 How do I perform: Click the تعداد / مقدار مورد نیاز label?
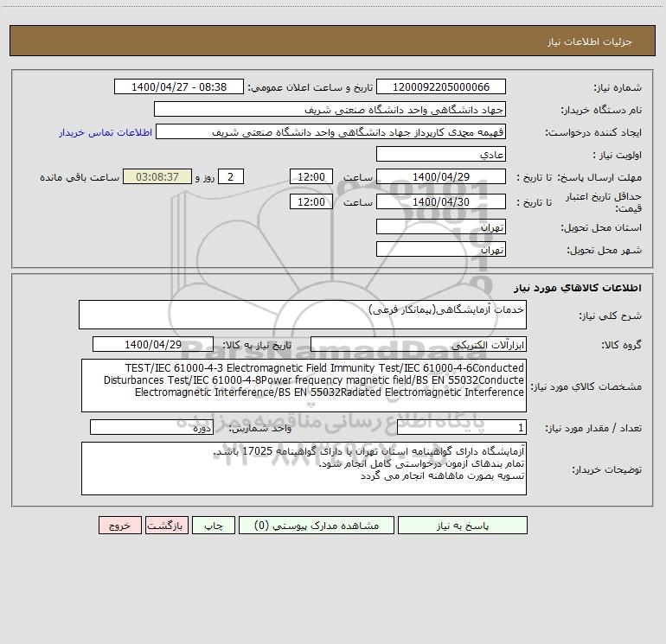593,428
